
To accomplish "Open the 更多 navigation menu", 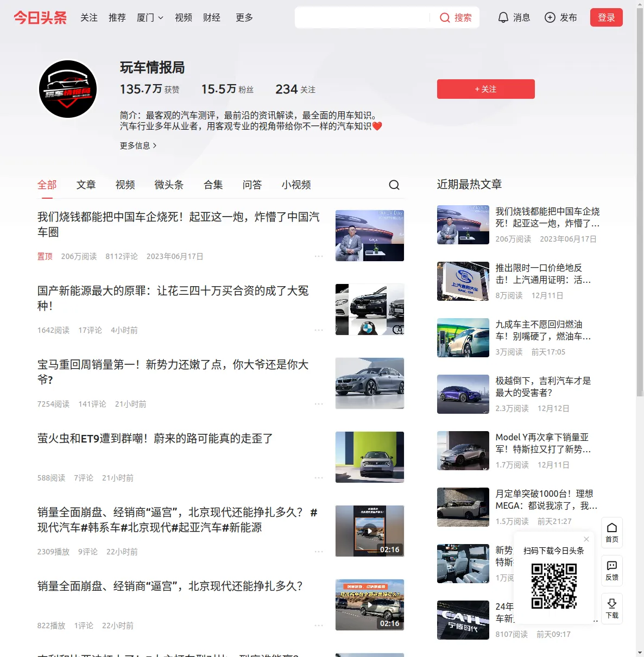I will 244,17.
